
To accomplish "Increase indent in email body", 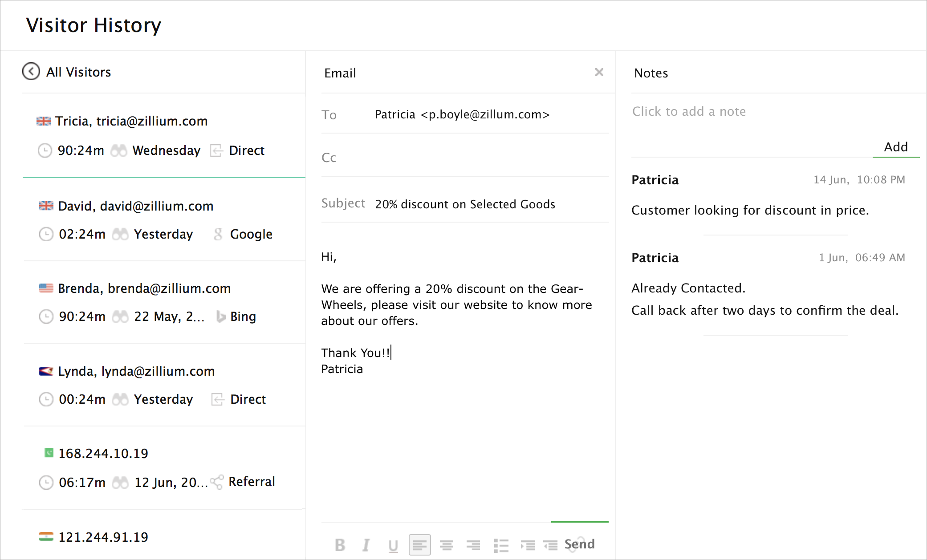I will click(x=528, y=545).
